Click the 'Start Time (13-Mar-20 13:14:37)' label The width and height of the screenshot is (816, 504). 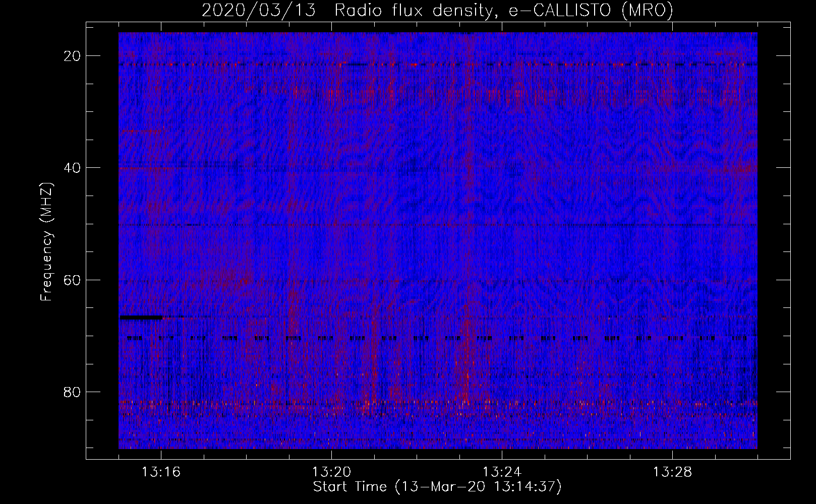coord(437,487)
